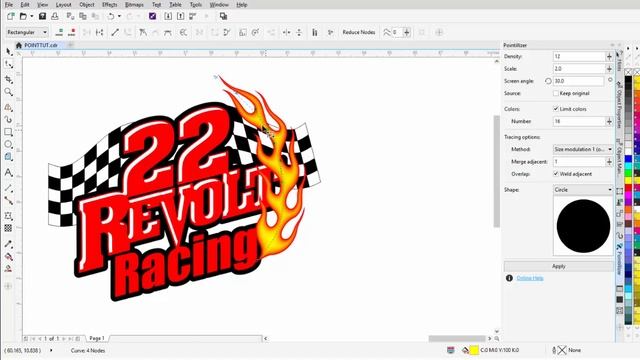Open the Bitmaps menu
The image size is (640, 360).
[134, 4]
